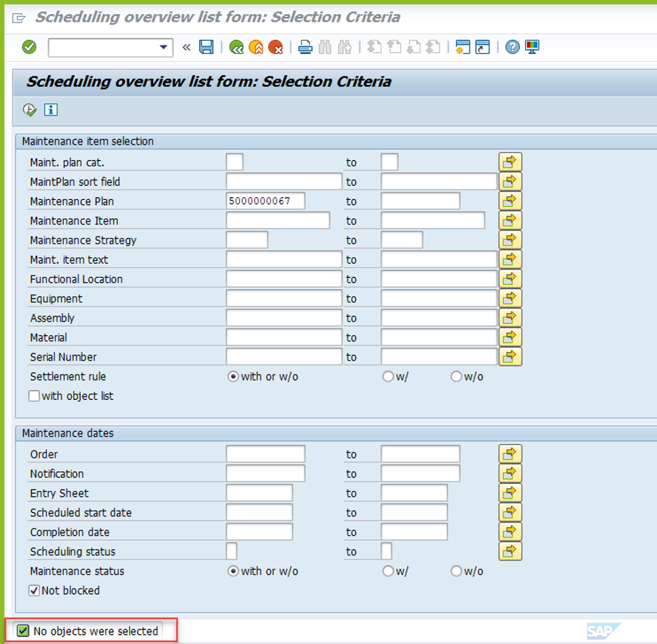Open multiple selection for Maintenance Plan
This screenshot has width=657, height=644.
pos(510,201)
